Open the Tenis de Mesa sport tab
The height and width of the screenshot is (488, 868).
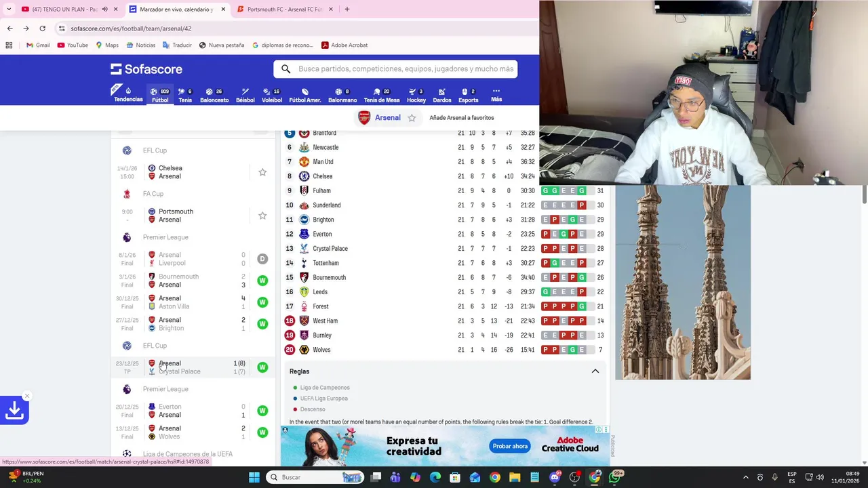click(x=382, y=95)
